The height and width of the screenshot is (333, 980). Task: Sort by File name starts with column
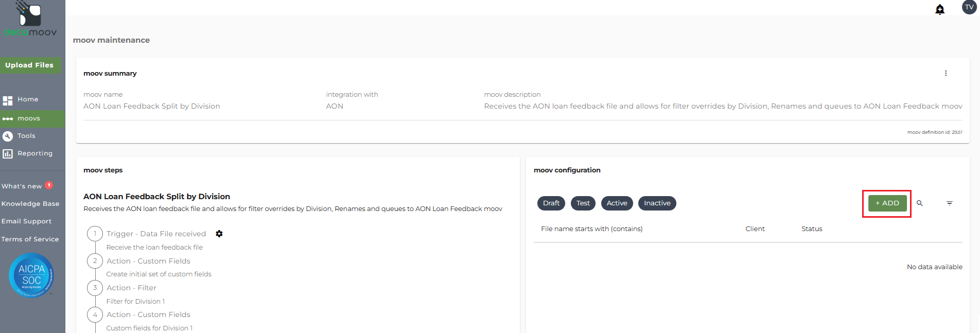tap(591, 229)
